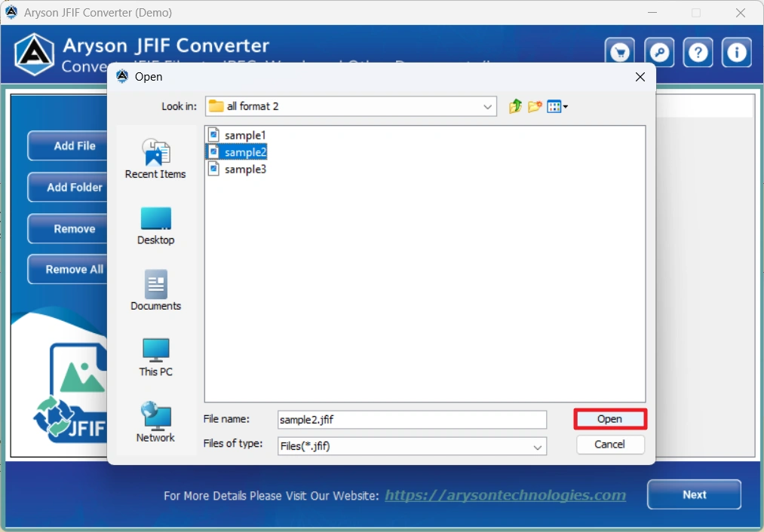Screen dimensions: 764x532
Task: Select the sample1 file
Action: tap(236, 135)
